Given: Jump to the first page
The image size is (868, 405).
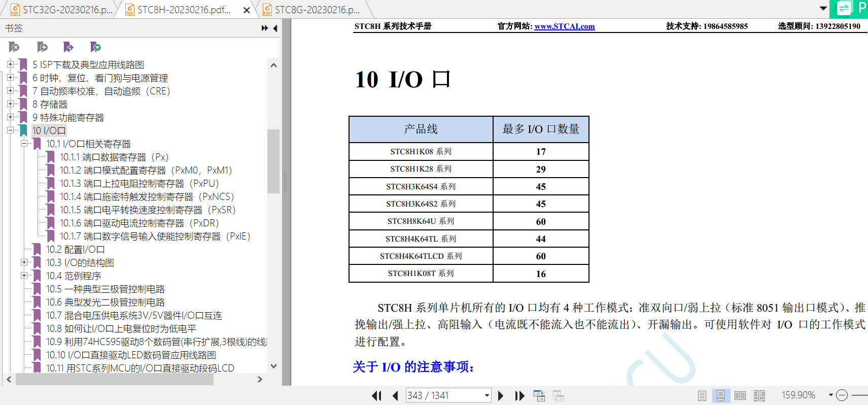Looking at the screenshot, I should 376,396.
